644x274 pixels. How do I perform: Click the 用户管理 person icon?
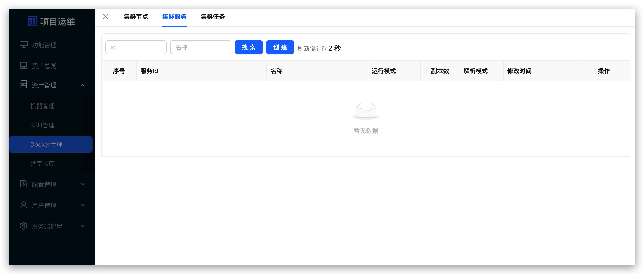click(x=24, y=205)
